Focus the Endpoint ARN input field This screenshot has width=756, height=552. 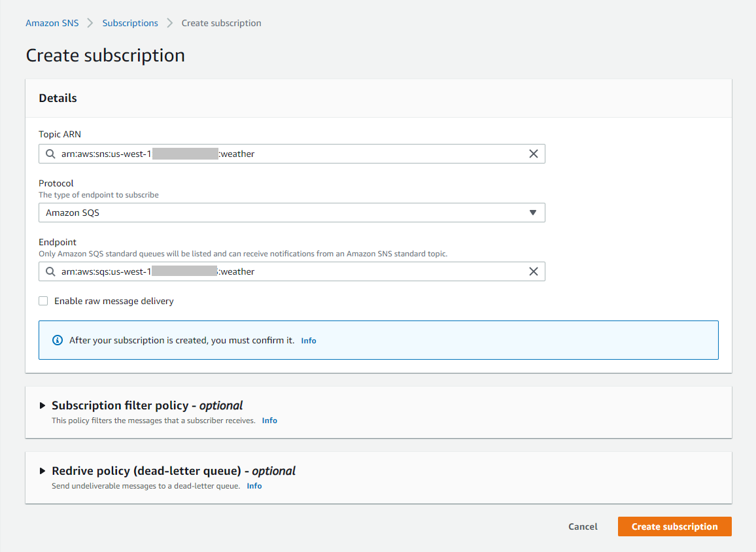click(292, 271)
